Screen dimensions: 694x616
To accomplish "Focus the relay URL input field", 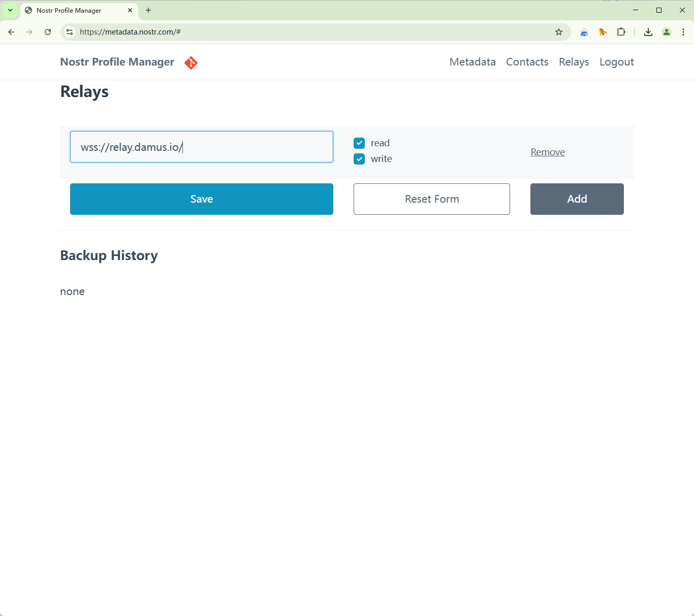I will 202,147.
